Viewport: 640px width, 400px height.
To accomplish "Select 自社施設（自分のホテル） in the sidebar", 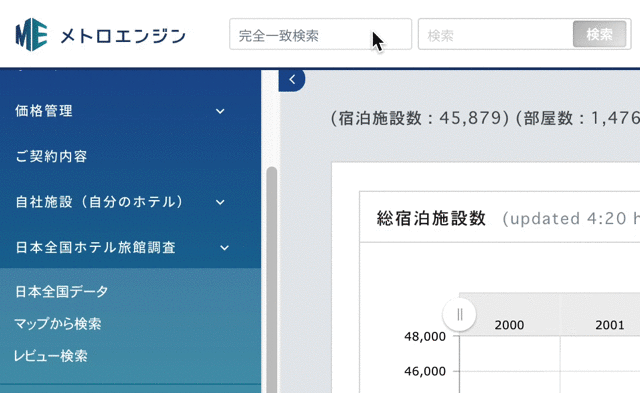I will click(100, 202).
